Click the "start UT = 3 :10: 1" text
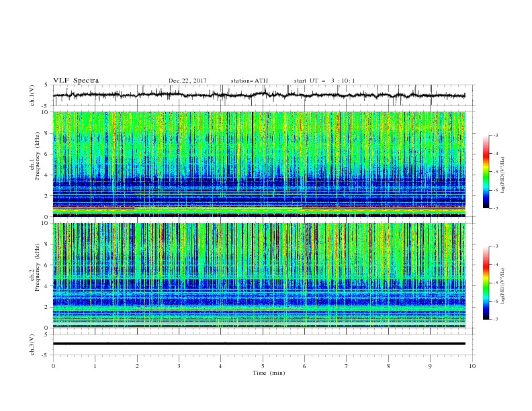 coord(324,81)
